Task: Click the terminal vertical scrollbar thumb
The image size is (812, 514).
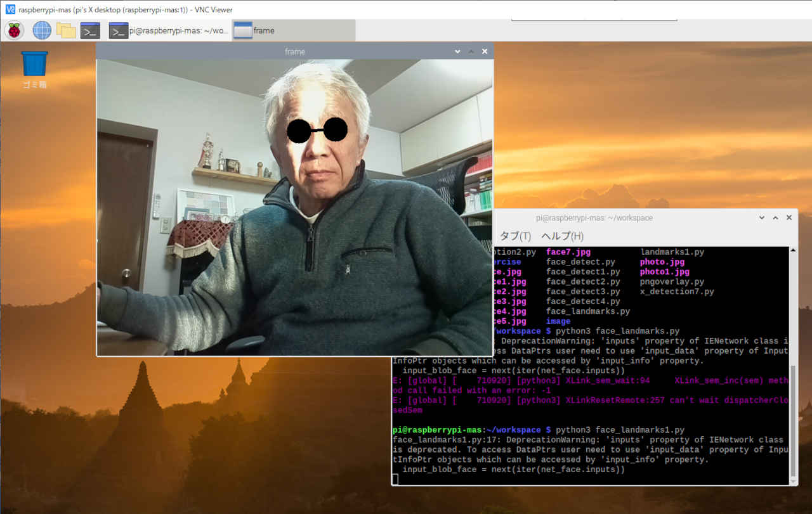Action: tap(793, 421)
